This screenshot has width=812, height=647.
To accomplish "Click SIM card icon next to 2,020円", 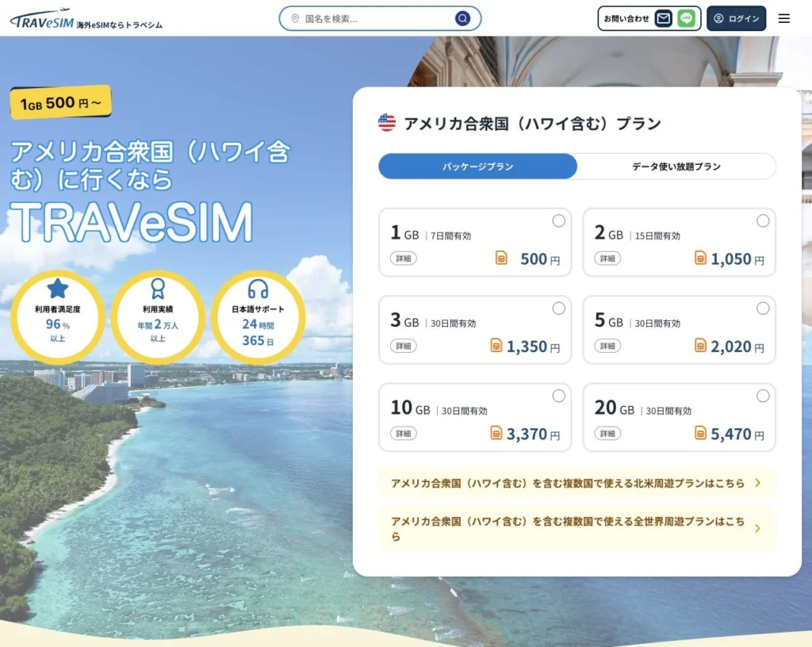I will tap(700, 345).
